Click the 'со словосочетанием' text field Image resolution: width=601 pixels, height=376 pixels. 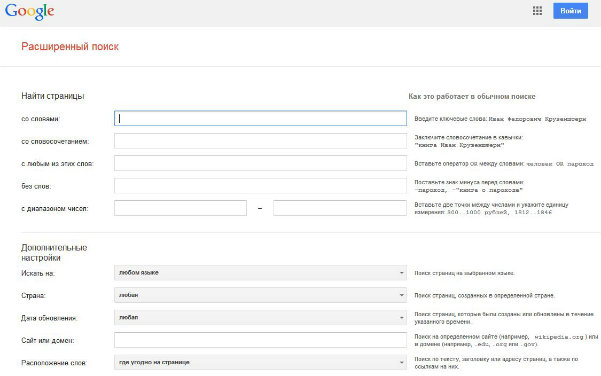pyautogui.click(x=260, y=141)
